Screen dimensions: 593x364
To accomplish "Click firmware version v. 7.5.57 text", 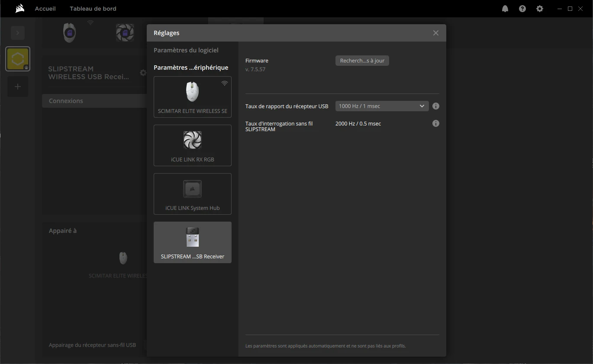I will (x=255, y=69).
